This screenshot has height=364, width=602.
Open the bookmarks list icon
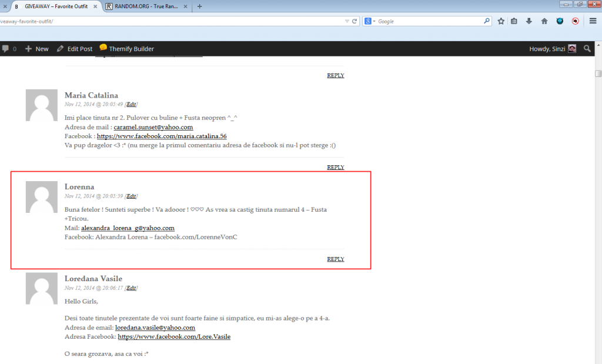coord(514,21)
